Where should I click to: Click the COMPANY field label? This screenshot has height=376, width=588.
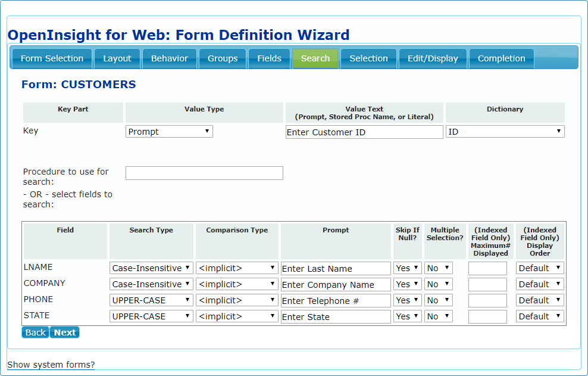pos(44,283)
